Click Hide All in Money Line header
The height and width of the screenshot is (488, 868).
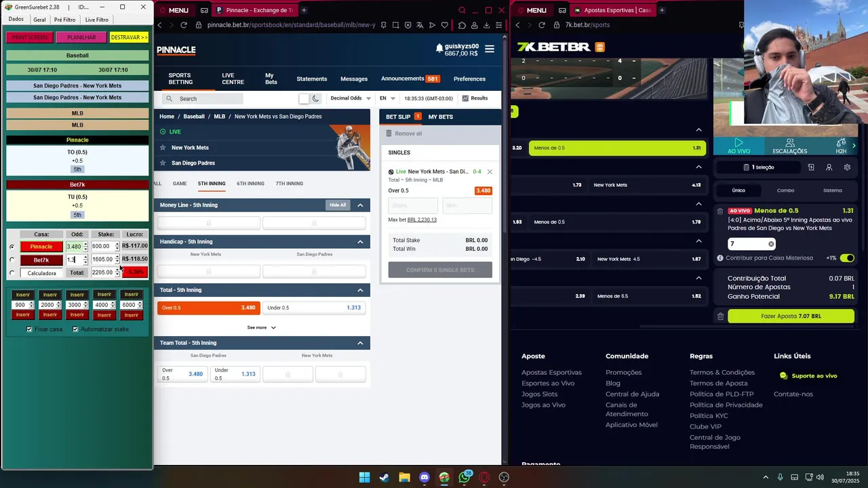click(337, 205)
